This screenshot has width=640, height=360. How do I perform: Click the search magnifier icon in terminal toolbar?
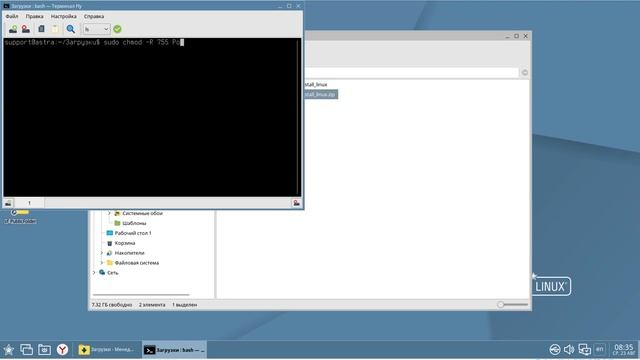tap(71, 29)
